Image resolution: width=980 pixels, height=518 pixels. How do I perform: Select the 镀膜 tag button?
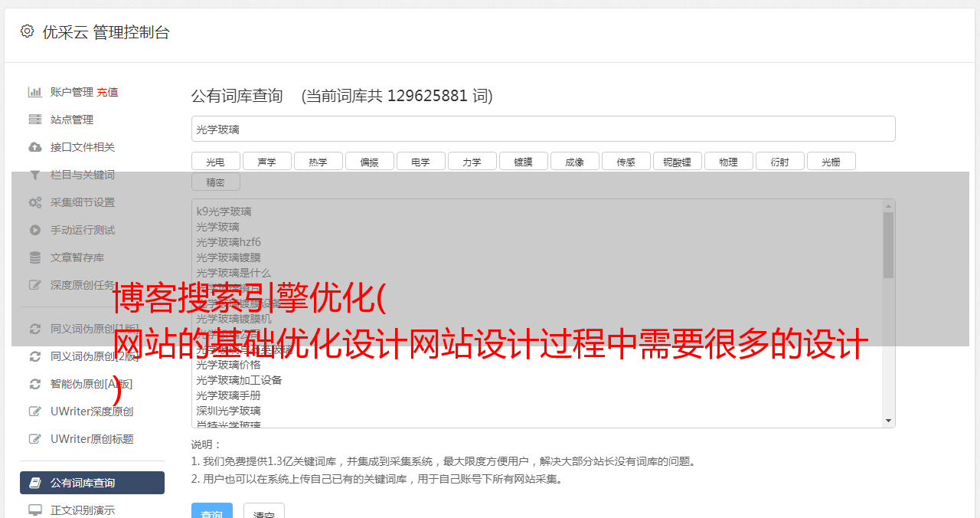524,161
